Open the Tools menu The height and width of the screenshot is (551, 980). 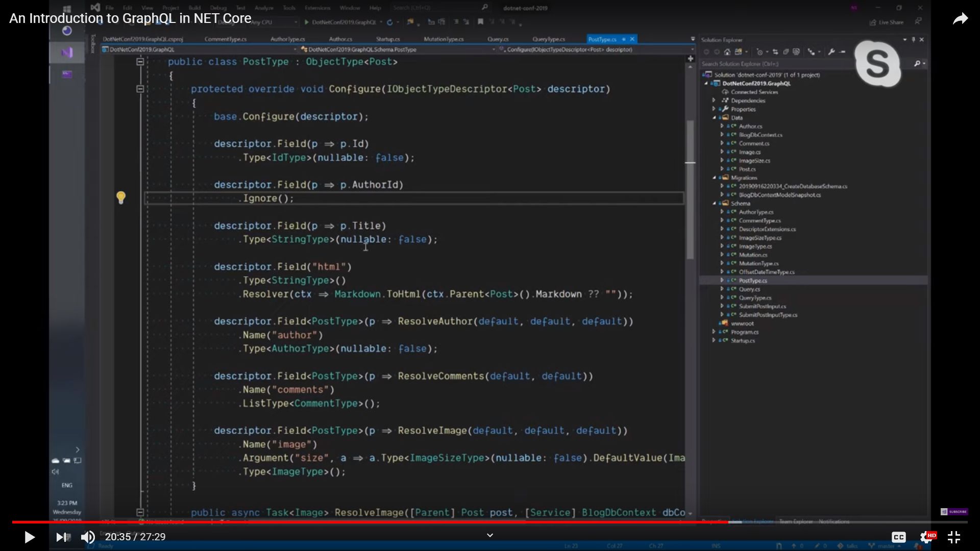tap(289, 8)
